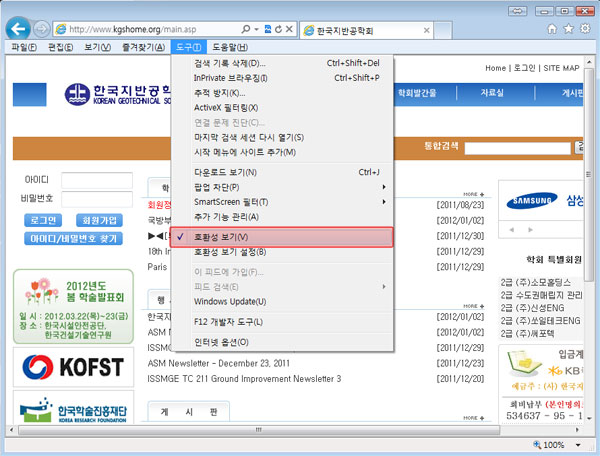Expand the SmartScreen 필터(T) submenu
This screenshot has width=600, height=456.
pyautogui.click(x=282, y=202)
